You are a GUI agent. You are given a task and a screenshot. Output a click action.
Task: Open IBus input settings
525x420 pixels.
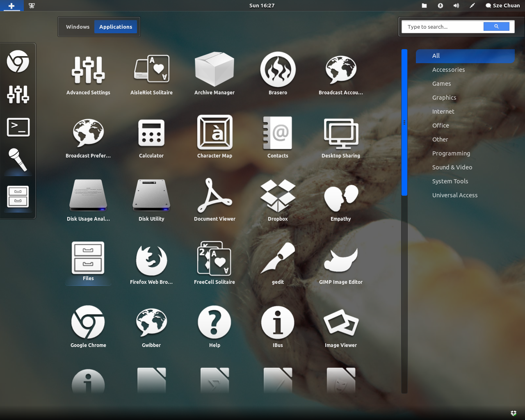(x=278, y=327)
